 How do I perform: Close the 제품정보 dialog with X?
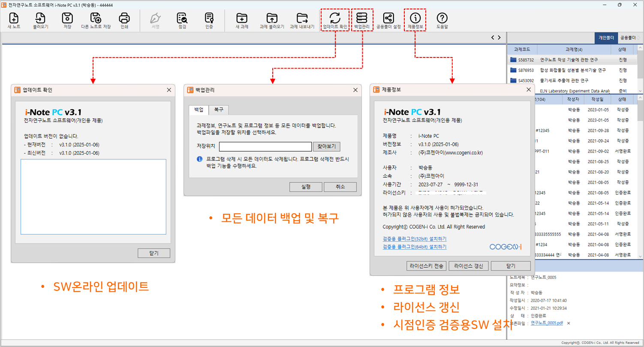tap(529, 90)
